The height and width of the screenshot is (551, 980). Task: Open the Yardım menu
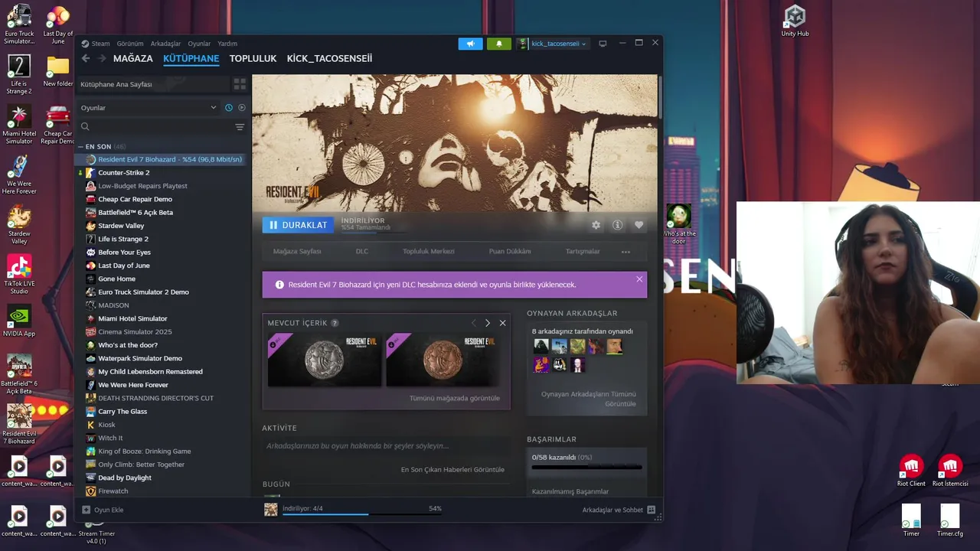pyautogui.click(x=227, y=44)
